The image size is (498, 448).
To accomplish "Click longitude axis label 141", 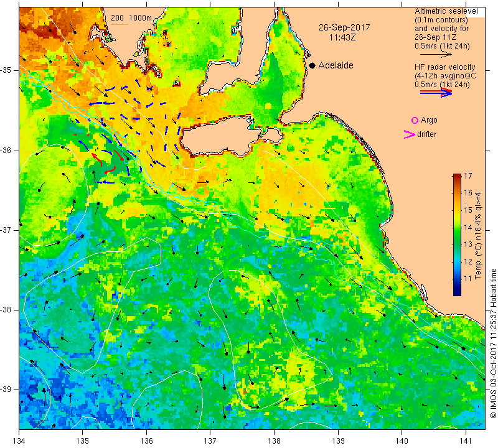I will pyautogui.click(x=466, y=441).
